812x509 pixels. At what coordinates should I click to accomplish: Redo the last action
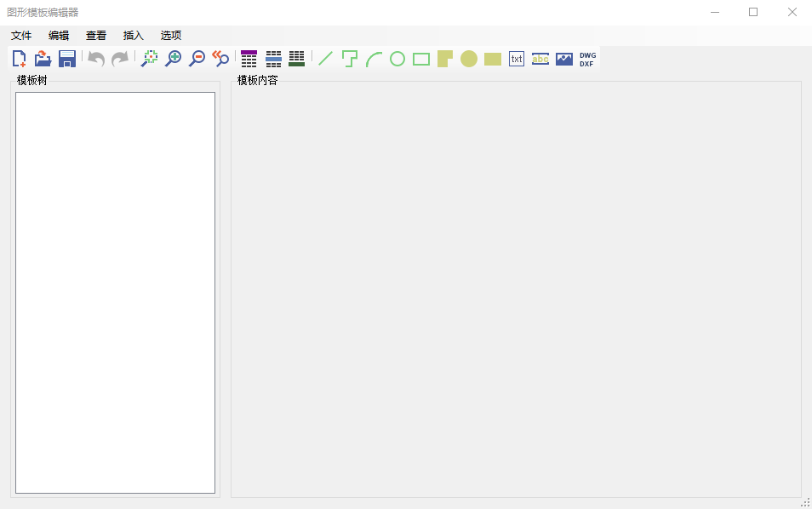click(x=120, y=59)
